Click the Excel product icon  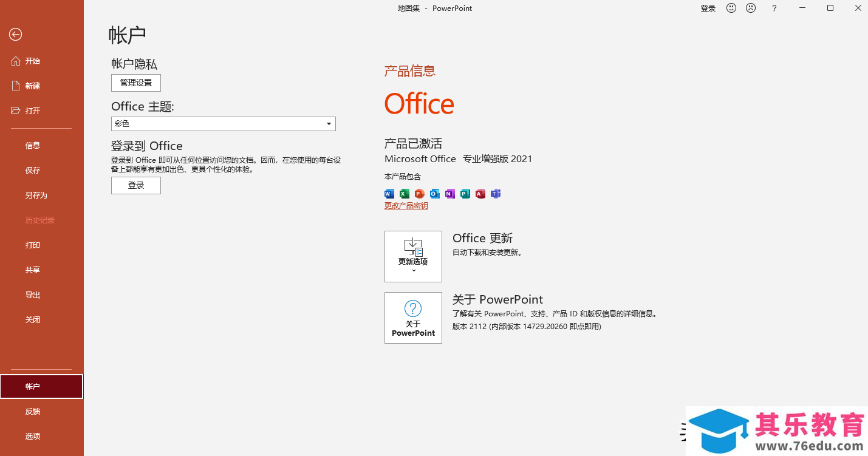[x=405, y=194]
